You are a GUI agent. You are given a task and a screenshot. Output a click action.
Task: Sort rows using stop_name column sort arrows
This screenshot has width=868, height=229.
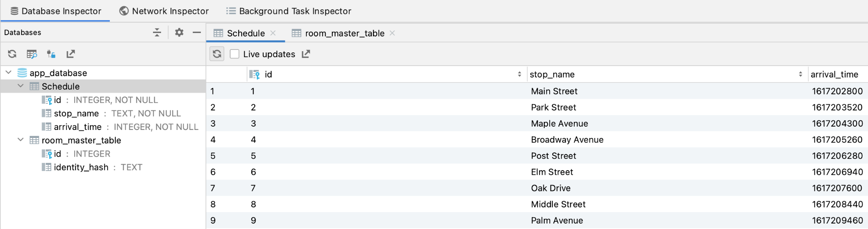(x=800, y=74)
